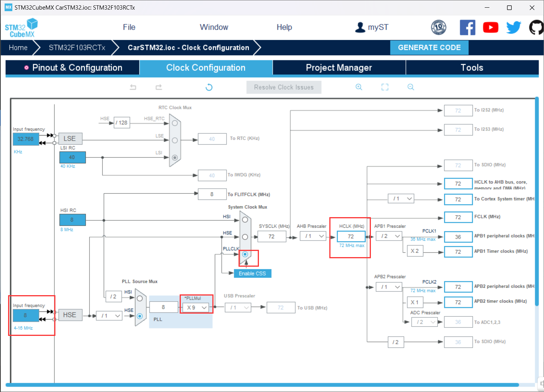Click CarSTM32.ioc Clock Configuration breadcrumb
Viewport: 544px width, 392px height.
click(189, 48)
